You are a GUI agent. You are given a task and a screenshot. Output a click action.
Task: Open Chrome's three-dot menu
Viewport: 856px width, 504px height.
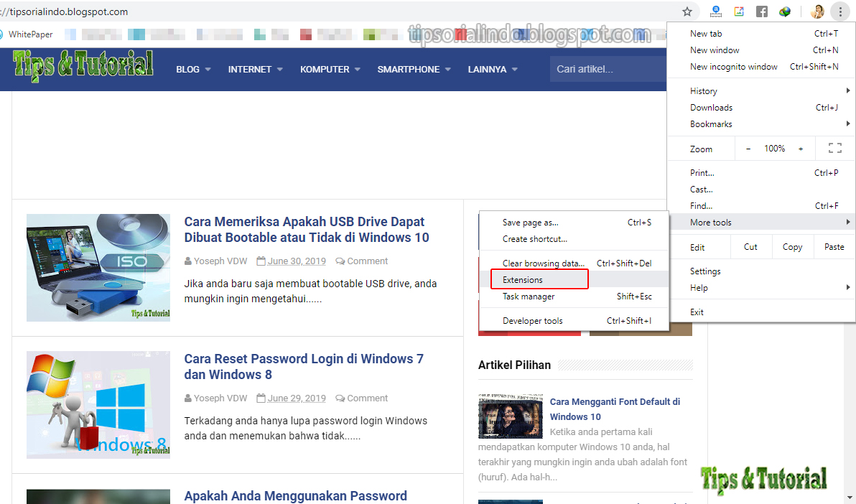click(x=839, y=11)
